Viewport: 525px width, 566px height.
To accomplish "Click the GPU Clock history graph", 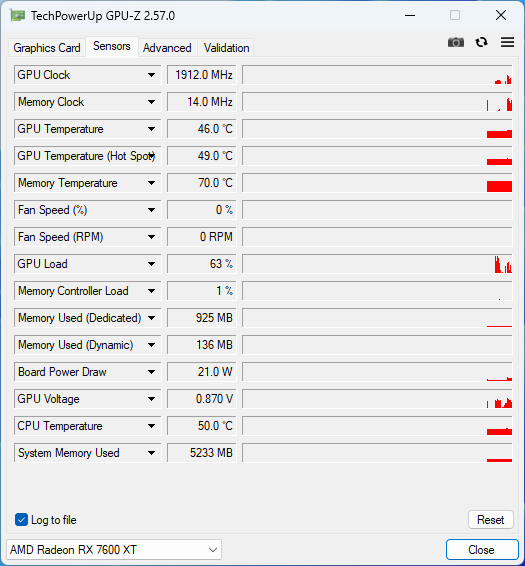I will click(377, 75).
